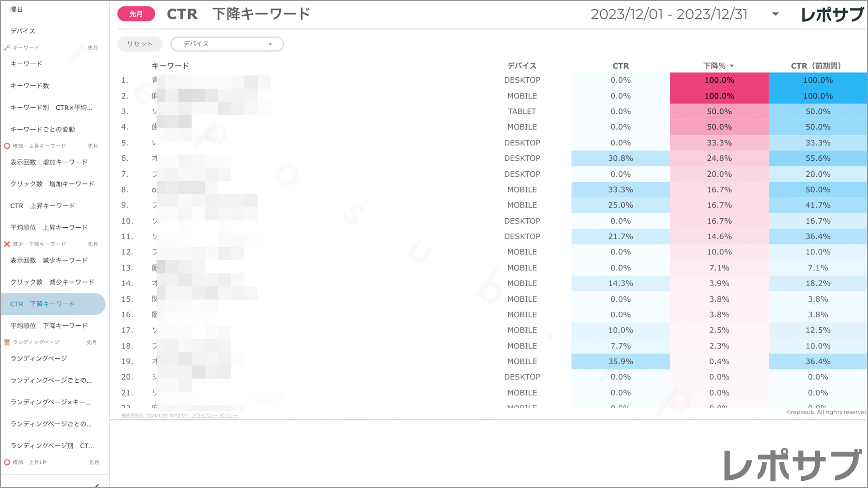Open クリック数 減少キーワード page
The height and width of the screenshot is (488, 868).
pos(52,282)
